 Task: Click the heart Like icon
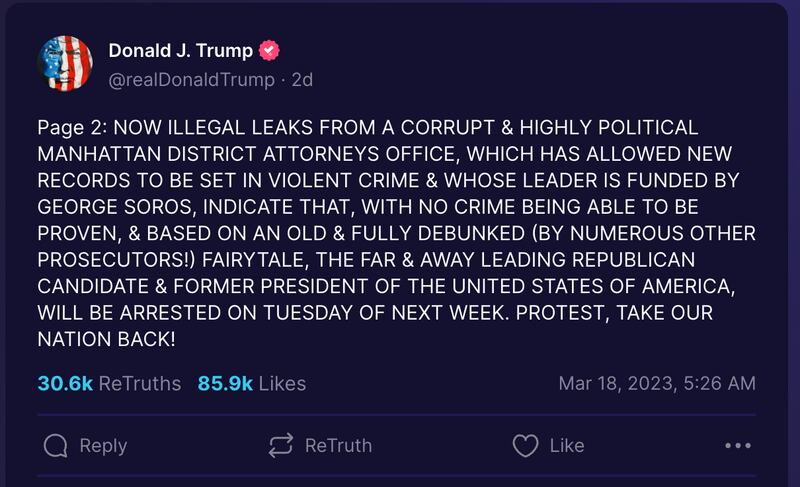click(x=525, y=445)
